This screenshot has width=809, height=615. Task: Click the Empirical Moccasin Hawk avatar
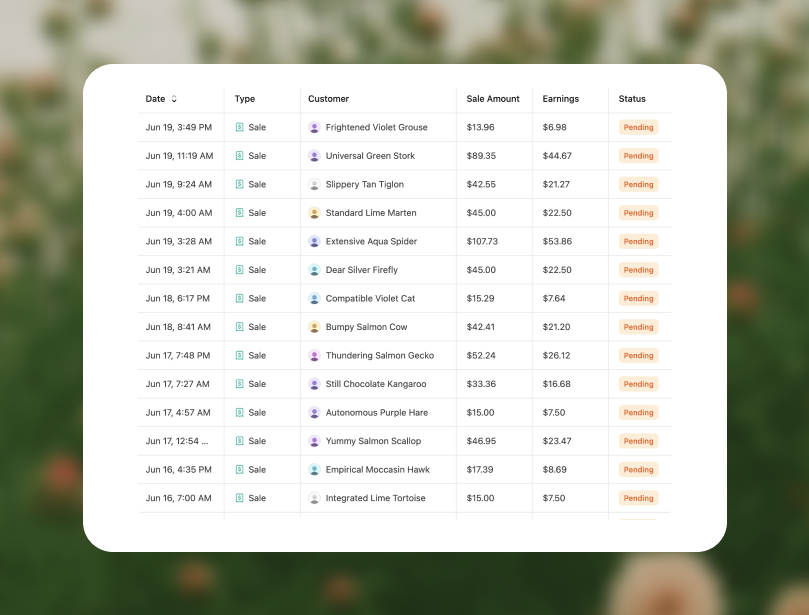pyautogui.click(x=314, y=470)
